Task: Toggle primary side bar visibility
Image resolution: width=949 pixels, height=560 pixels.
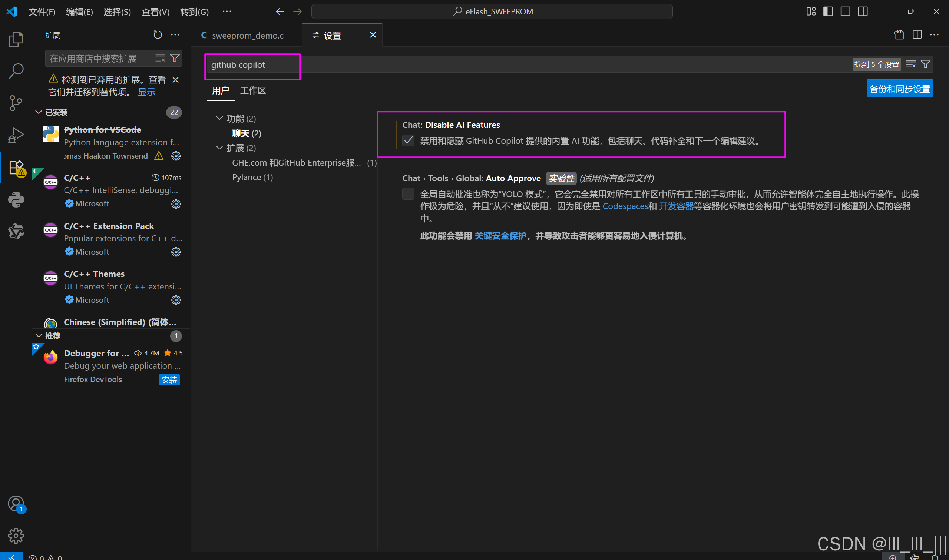Action: [828, 12]
